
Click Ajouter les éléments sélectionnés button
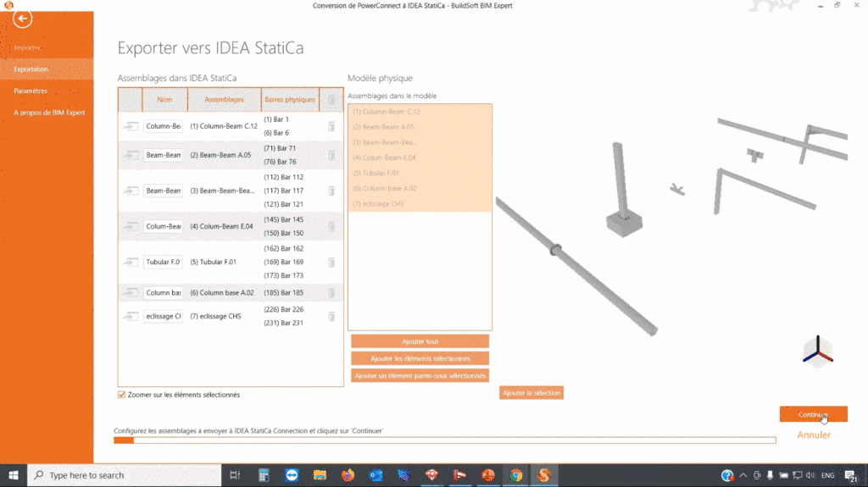click(x=420, y=358)
